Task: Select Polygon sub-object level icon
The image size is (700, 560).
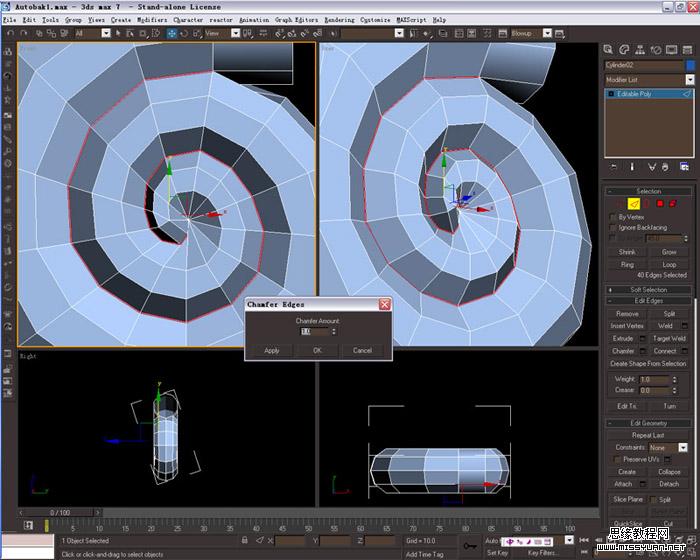Action: click(x=660, y=204)
